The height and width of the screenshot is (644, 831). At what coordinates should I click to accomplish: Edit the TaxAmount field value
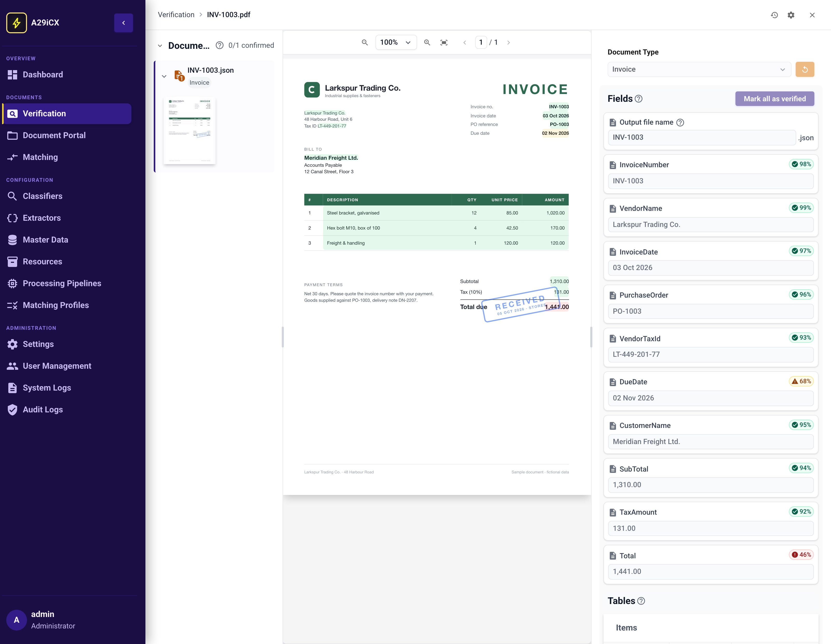pyautogui.click(x=711, y=528)
